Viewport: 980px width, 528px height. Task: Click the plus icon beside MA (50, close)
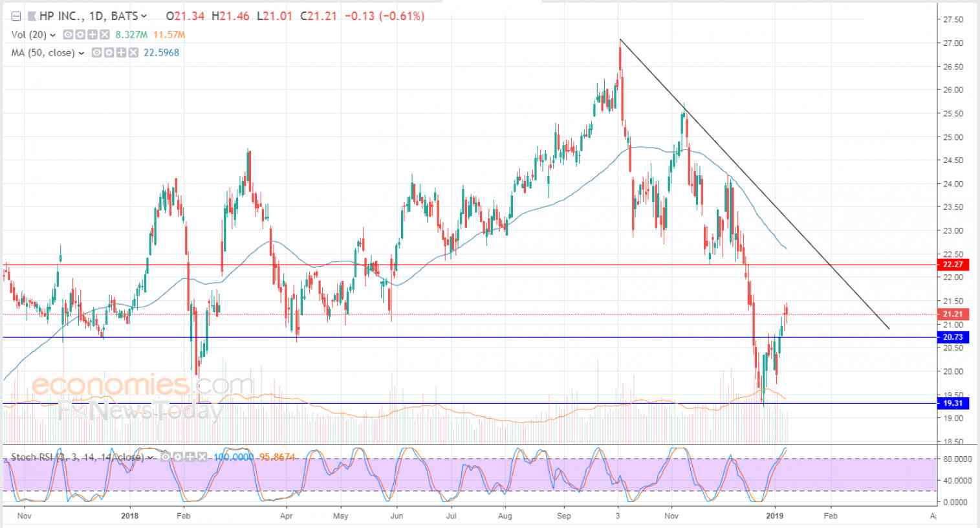[121, 52]
